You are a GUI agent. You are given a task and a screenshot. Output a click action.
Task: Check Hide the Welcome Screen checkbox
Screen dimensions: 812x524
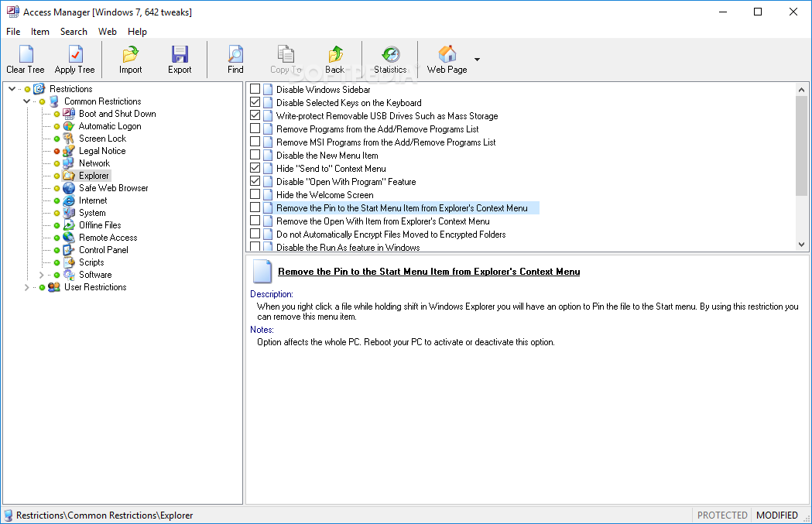pyautogui.click(x=255, y=194)
